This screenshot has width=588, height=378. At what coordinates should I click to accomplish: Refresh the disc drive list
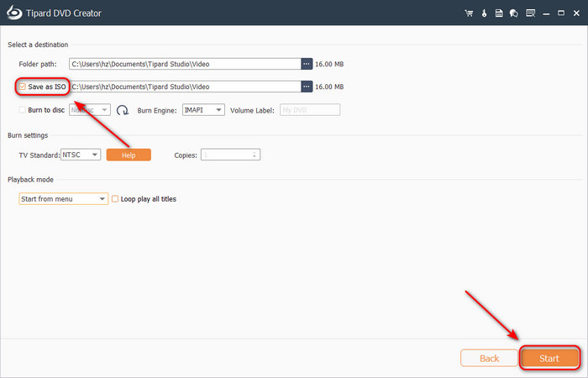[x=123, y=110]
